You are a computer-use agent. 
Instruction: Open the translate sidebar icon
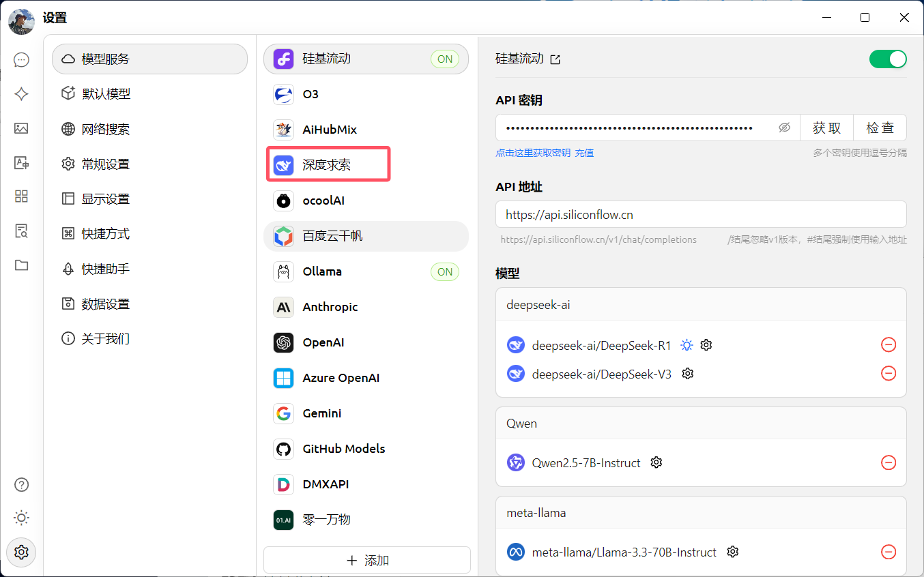tap(21, 162)
